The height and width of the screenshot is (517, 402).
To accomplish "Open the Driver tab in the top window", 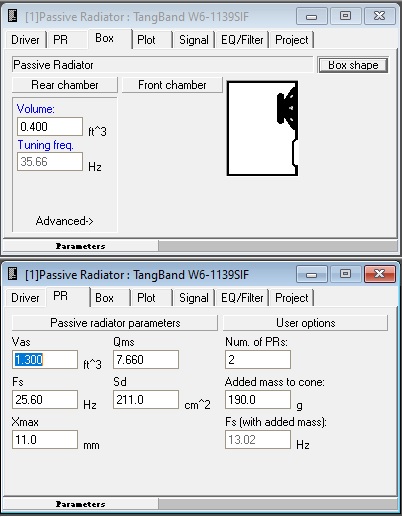I will pos(25,40).
